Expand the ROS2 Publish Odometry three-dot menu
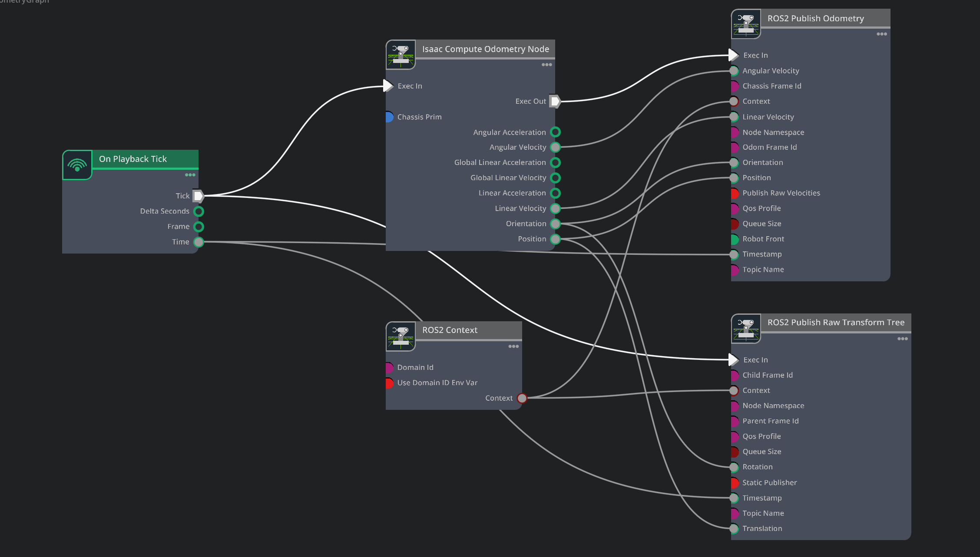Viewport: 980px width, 557px height. [882, 34]
